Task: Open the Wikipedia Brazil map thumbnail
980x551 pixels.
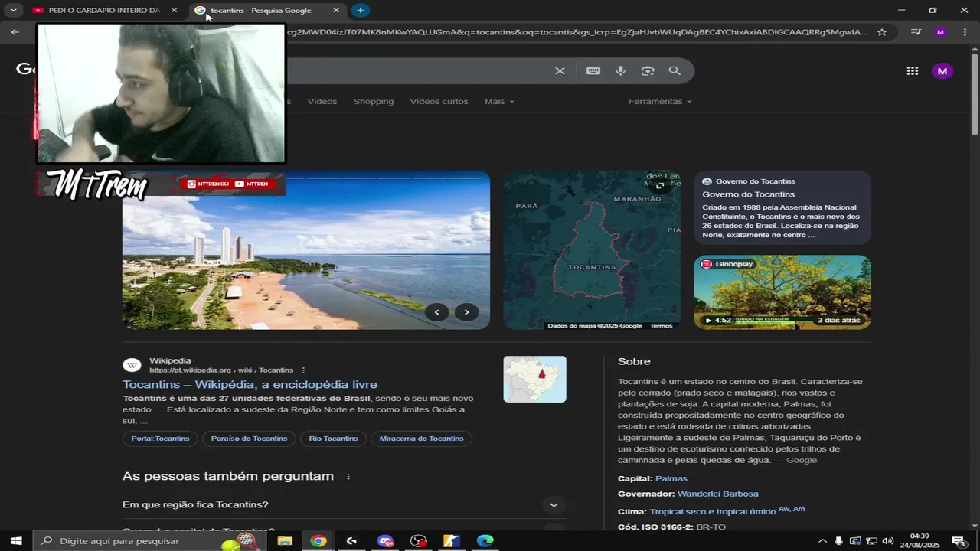Action: click(534, 380)
